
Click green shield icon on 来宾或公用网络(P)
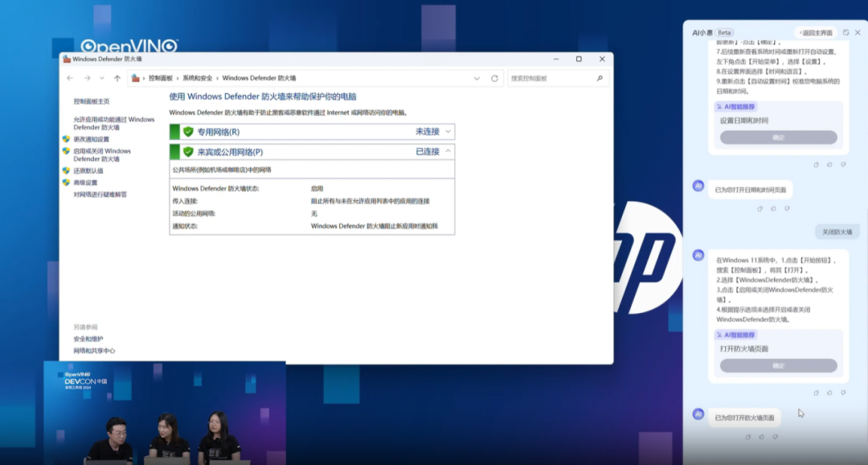pyautogui.click(x=188, y=151)
